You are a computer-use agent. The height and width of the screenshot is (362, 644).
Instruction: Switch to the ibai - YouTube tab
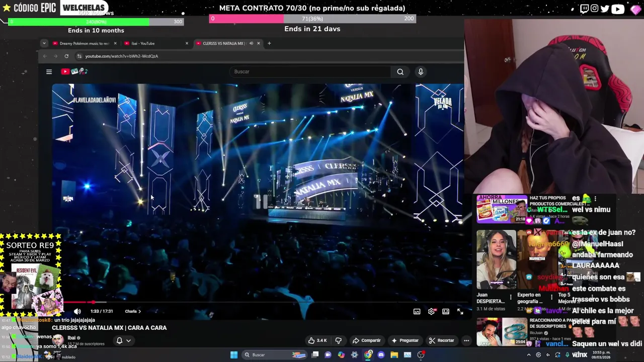click(156, 43)
